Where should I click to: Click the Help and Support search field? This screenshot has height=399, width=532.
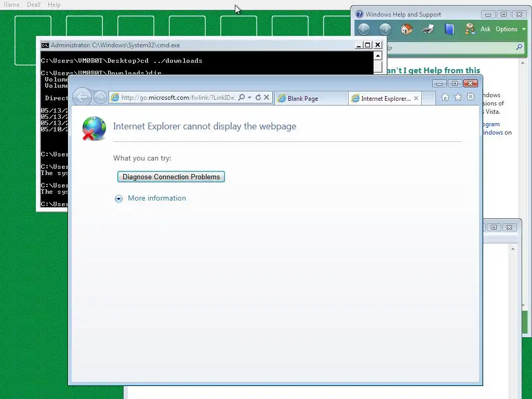[450, 47]
